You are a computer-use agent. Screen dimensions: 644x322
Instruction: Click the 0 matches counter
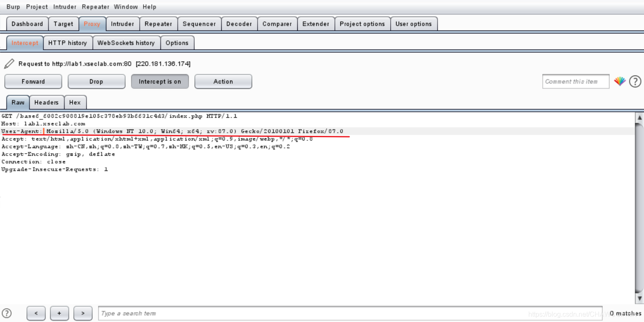(625, 313)
